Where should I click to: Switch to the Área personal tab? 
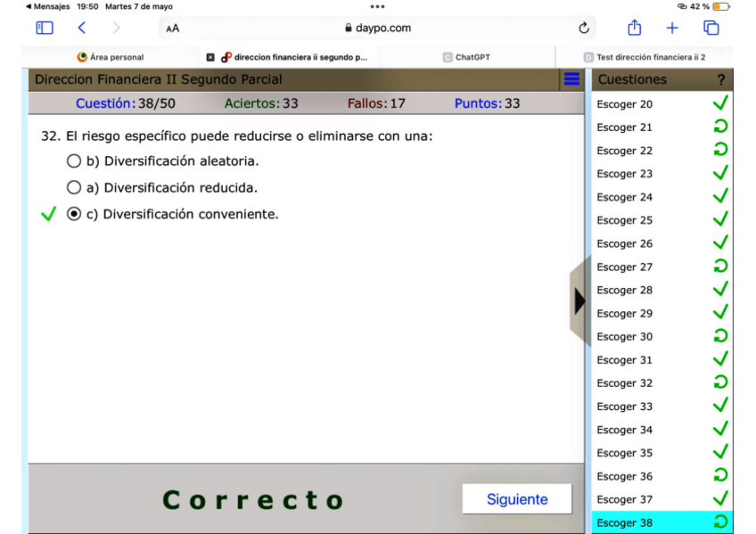(x=111, y=57)
